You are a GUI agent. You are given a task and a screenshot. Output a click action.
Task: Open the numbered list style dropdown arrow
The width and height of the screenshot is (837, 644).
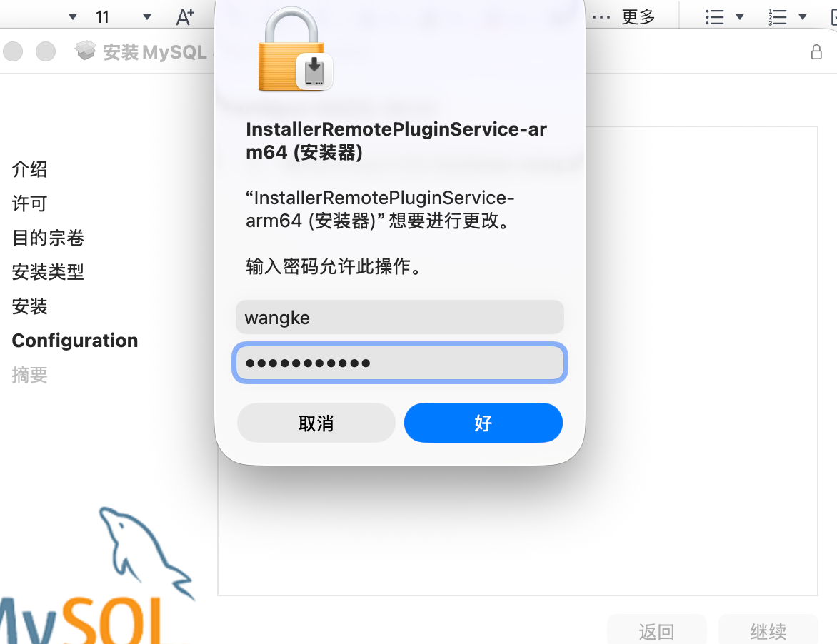click(x=802, y=17)
